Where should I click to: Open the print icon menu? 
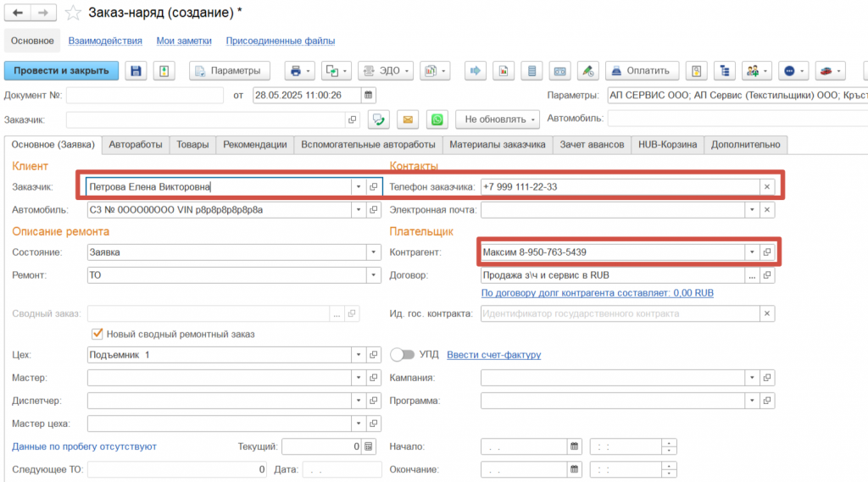click(x=300, y=70)
